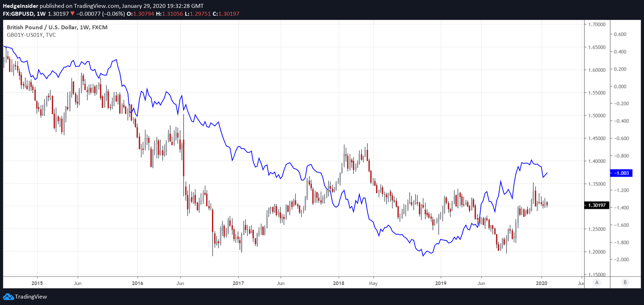
Task: Click the 2015 time axis label
Action: click(x=37, y=283)
